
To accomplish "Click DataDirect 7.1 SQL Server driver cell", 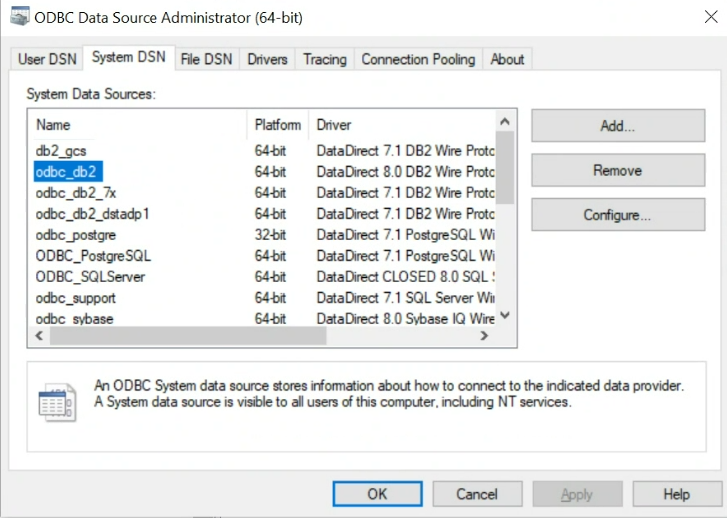I will [406, 298].
